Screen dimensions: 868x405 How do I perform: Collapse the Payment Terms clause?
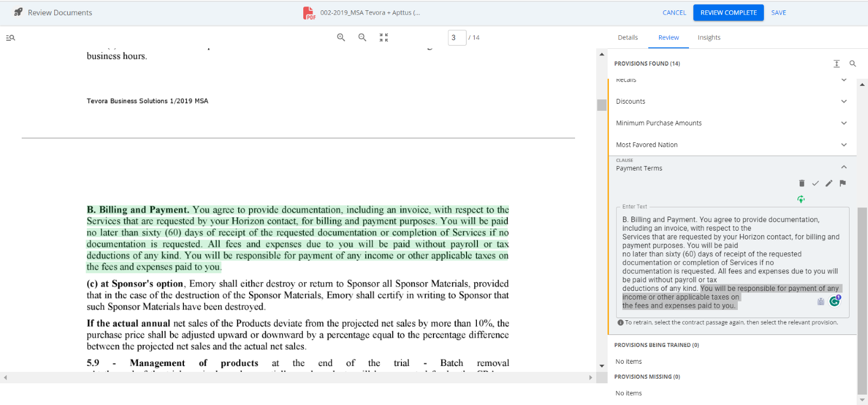tap(844, 167)
